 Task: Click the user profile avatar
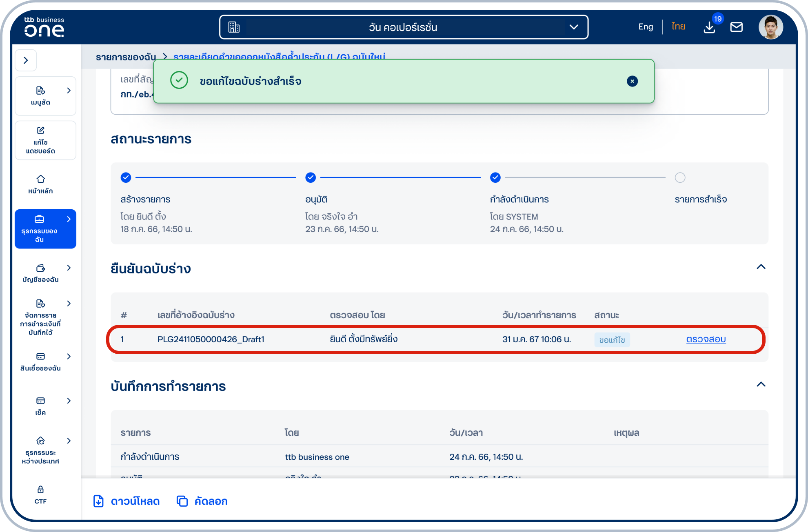(x=770, y=27)
